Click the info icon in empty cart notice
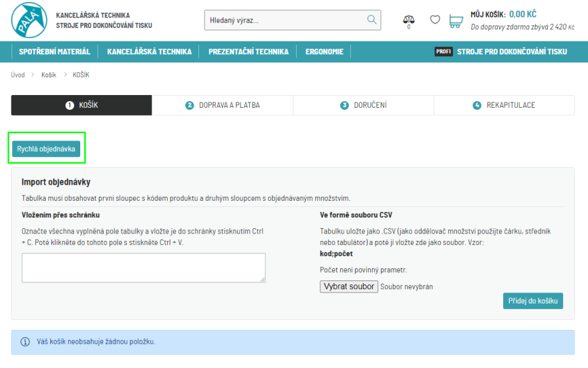 pyautogui.click(x=25, y=342)
